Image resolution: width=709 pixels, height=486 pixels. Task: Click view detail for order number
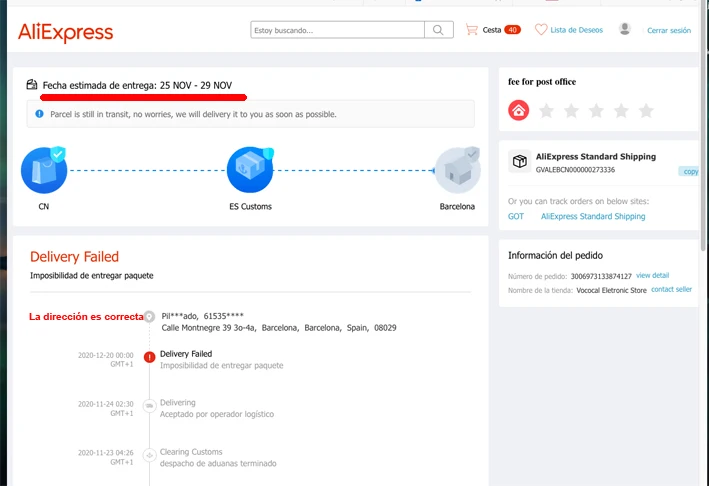point(652,275)
